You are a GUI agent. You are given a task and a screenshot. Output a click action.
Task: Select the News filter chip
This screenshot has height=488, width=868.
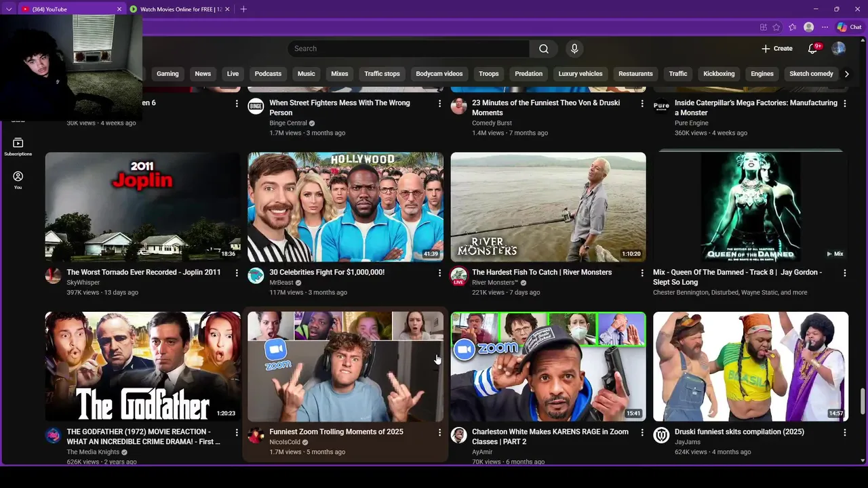click(203, 74)
